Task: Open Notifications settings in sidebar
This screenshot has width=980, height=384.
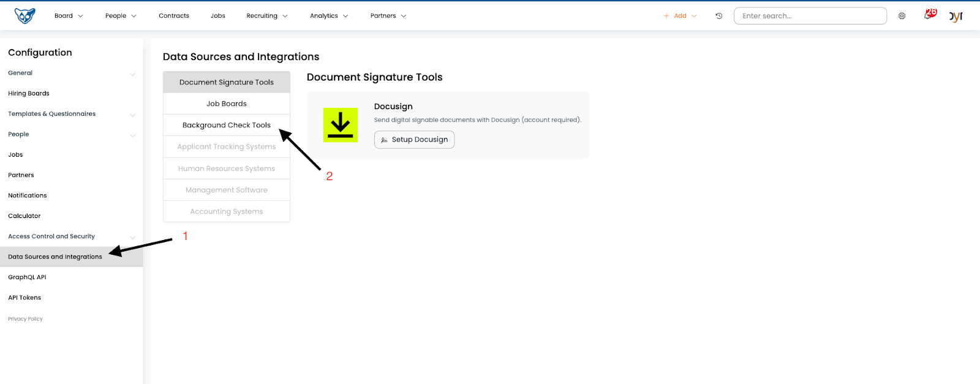Action: coord(71,195)
